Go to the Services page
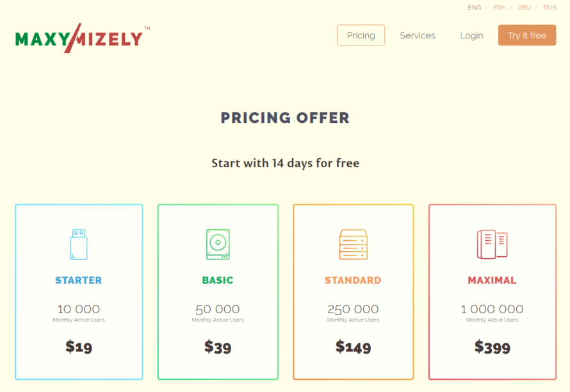Image resolution: width=570 pixels, height=392 pixels. click(418, 35)
